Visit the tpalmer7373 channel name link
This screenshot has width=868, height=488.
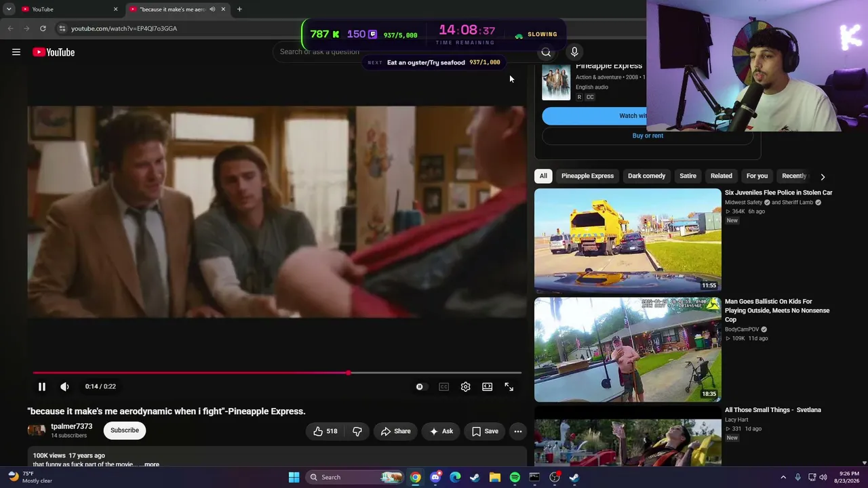pyautogui.click(x=71, y=426)
